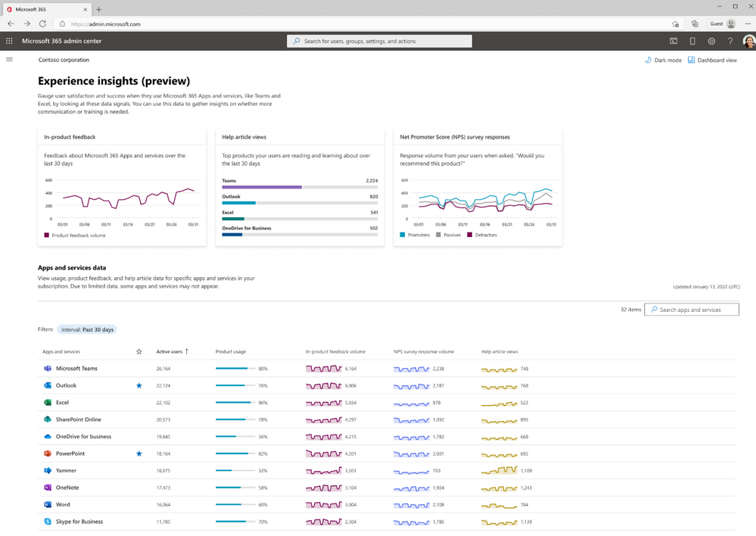Click the Skype for Business icon

click(48, 522)
